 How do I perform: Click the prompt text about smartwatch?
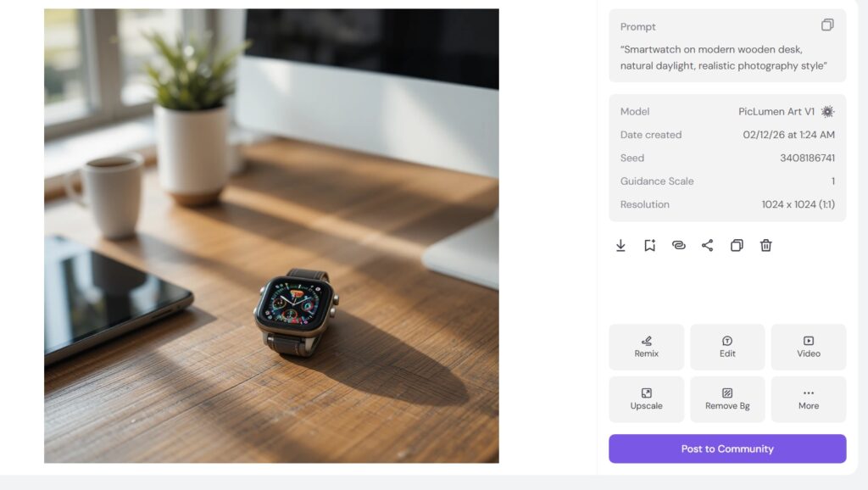click(724, 58)
